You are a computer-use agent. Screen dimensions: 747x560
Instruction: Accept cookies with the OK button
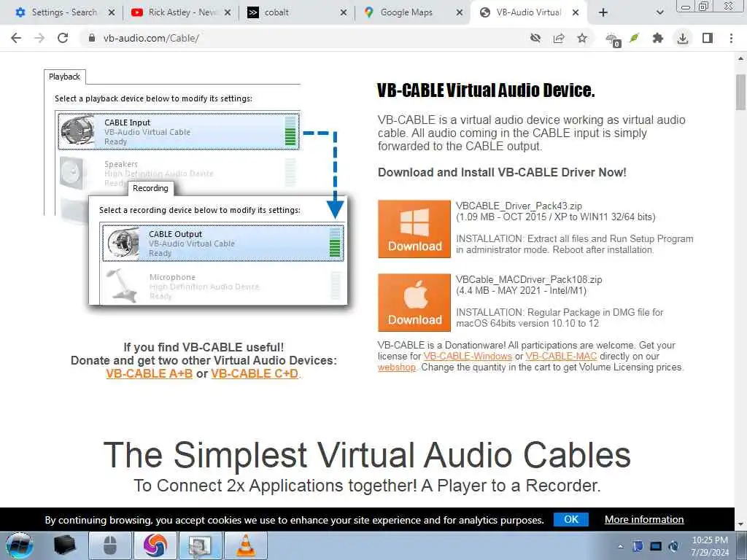[x=570, y=519]
